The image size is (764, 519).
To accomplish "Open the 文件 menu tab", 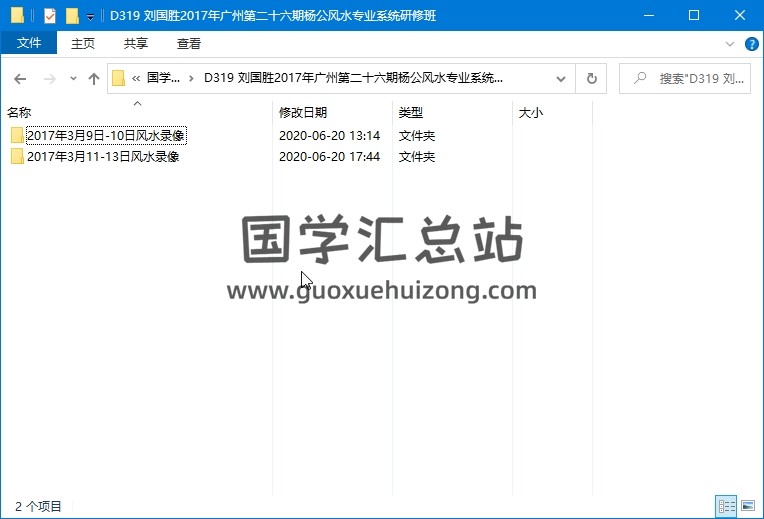I will click(29, 43).
